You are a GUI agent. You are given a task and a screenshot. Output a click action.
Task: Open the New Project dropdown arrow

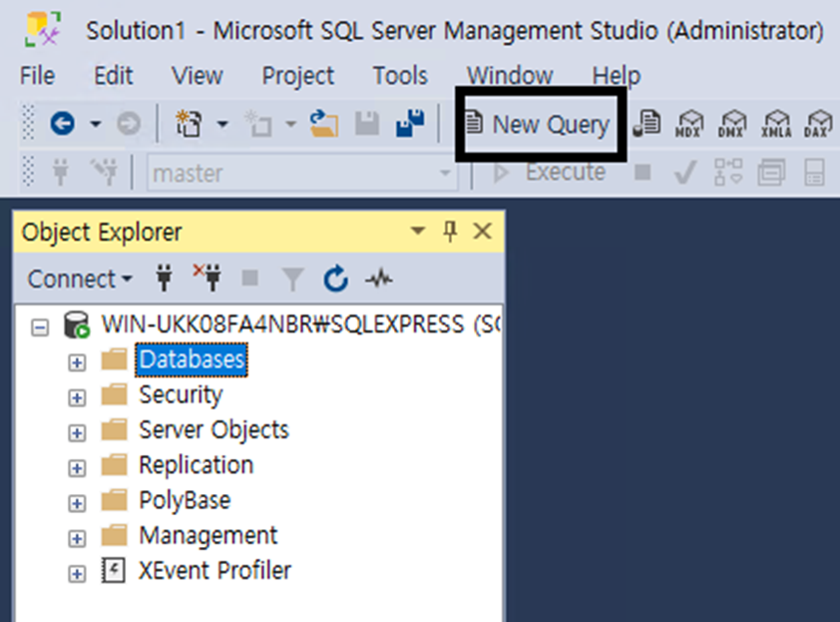tap(222, 124)
